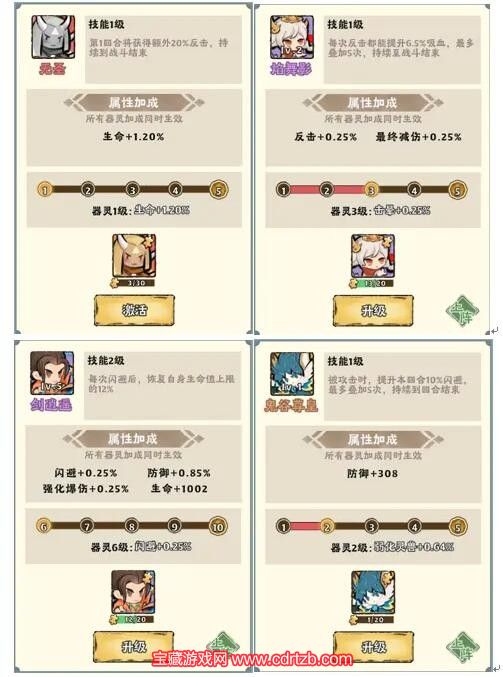Select level 6 node on 剑逍遥 progress track
Viewport: 503px width, 677px height.
pos(44,526)
